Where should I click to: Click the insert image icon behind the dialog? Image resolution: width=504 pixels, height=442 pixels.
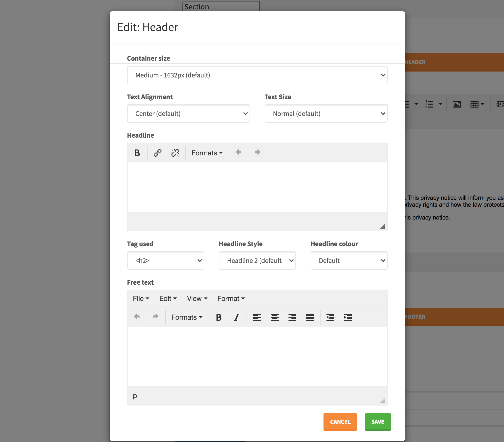point(456,104)
